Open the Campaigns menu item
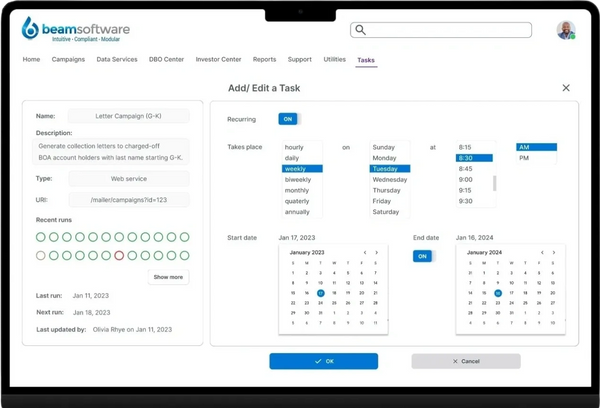600x408 pixels. [68, 60]
